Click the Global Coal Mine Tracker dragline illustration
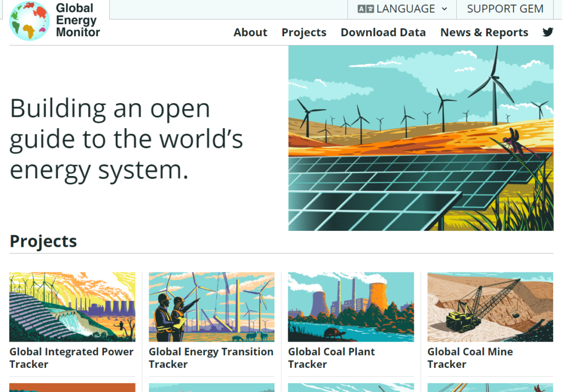Image resolution: width=562 pixels, height=392 pixels. pyautogui.click(x=489, y=306)
